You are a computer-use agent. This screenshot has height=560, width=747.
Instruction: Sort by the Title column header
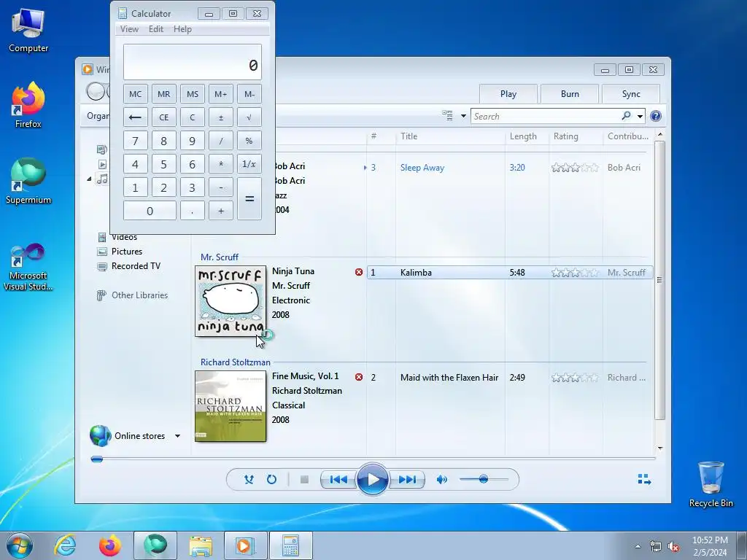point(409,136)
